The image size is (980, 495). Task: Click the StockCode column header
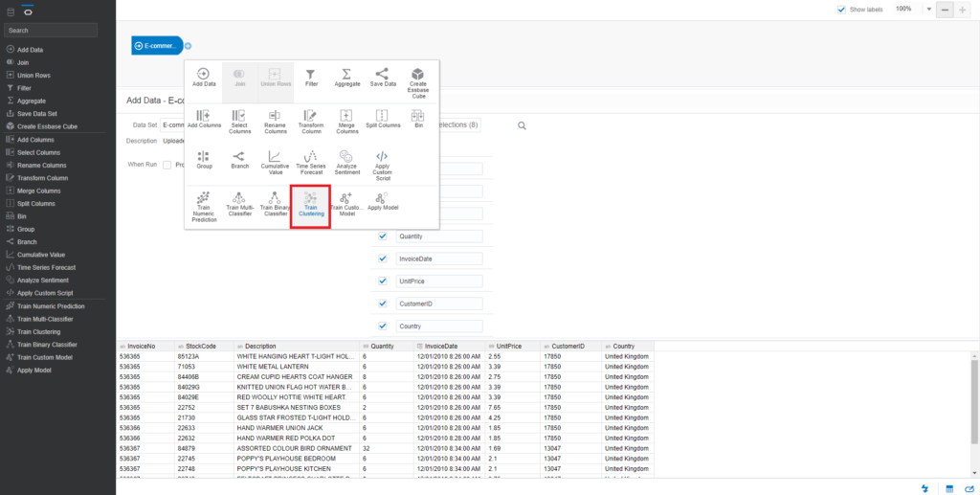click(x=205, y=346)
